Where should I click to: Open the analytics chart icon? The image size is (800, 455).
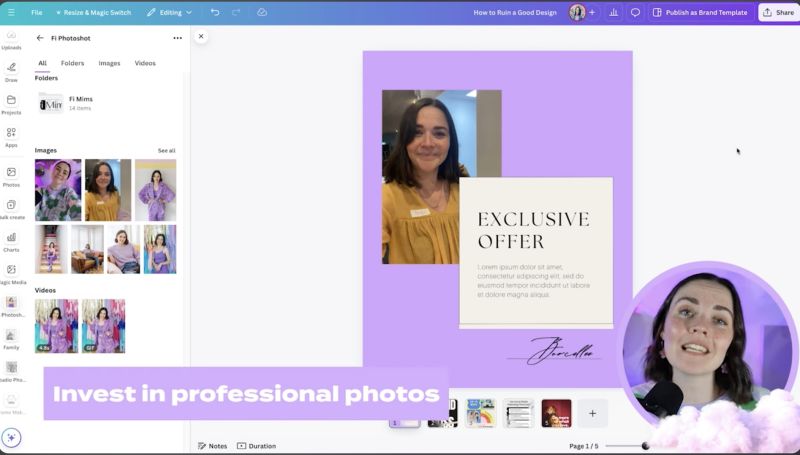(613, 12)
